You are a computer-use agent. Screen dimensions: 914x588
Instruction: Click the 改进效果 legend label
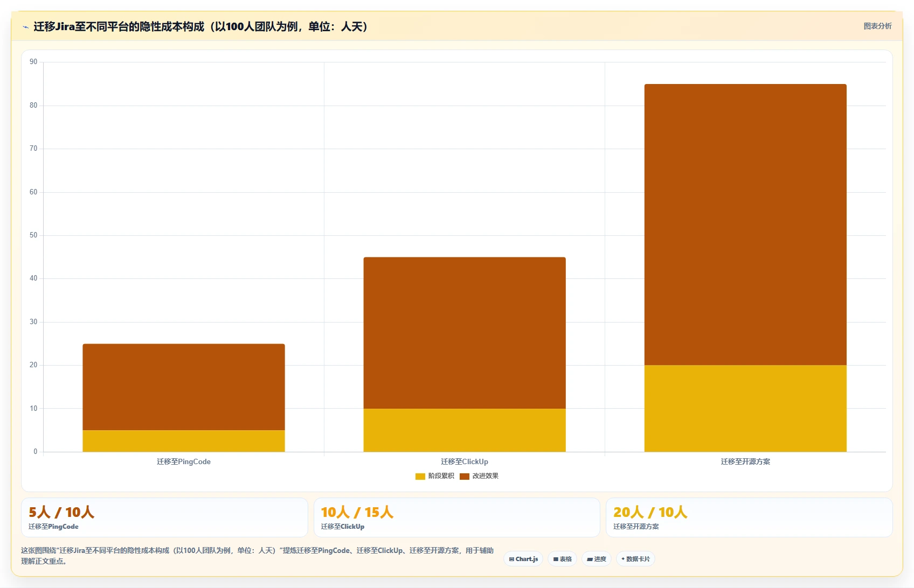point(486,476)
